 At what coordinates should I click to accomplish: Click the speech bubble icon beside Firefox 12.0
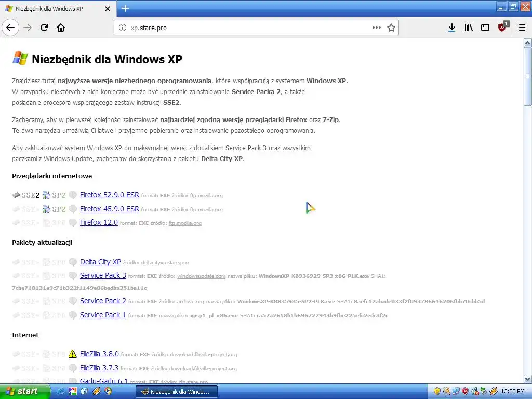(x=73, y=223)
